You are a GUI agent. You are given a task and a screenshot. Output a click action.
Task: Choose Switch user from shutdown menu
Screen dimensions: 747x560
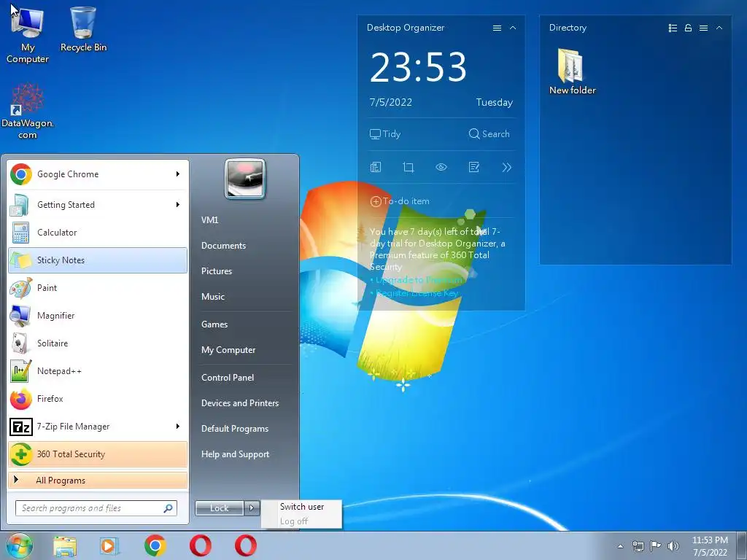(x=301, y=507)
